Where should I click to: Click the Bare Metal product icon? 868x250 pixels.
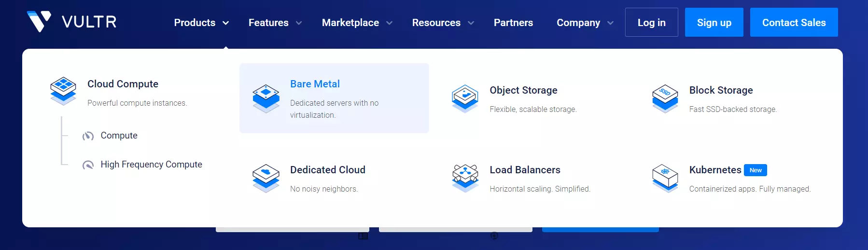pyautogui.click(x=266, y=98)
